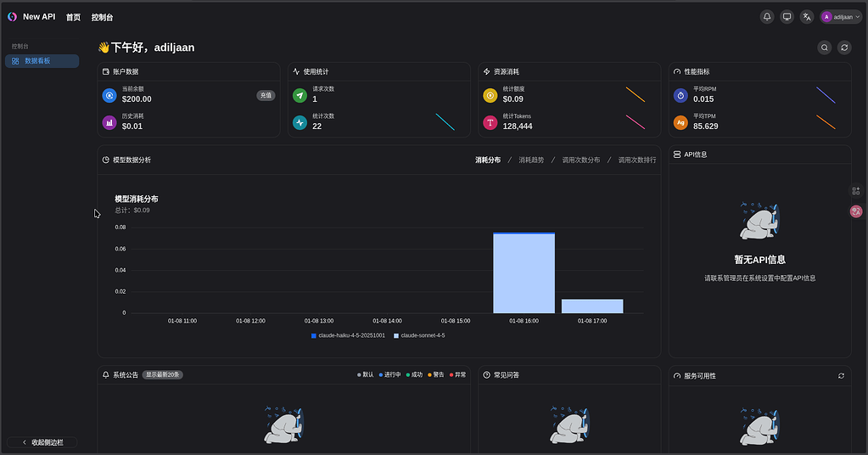Switch to the 消耗趋势 tab
The height and width of the screenshot is (455, 868).
click(x=531, y=160)
